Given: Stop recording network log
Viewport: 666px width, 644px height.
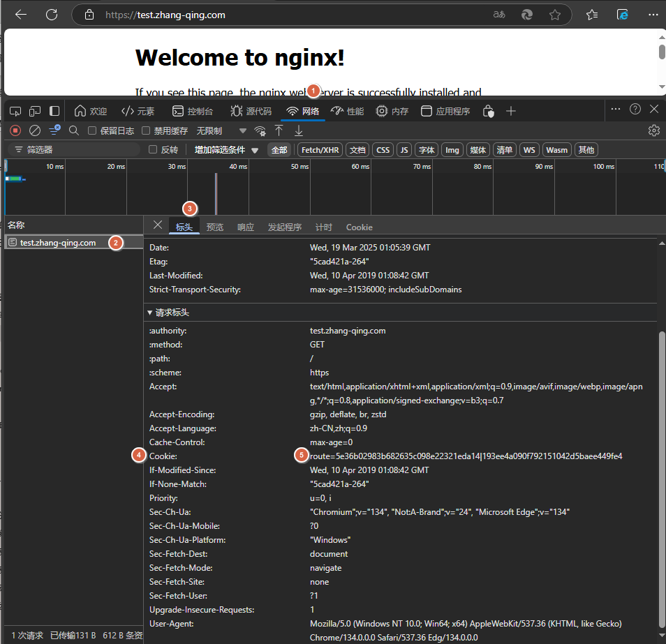Looking at the screenshot, I should tap(15, 130).
